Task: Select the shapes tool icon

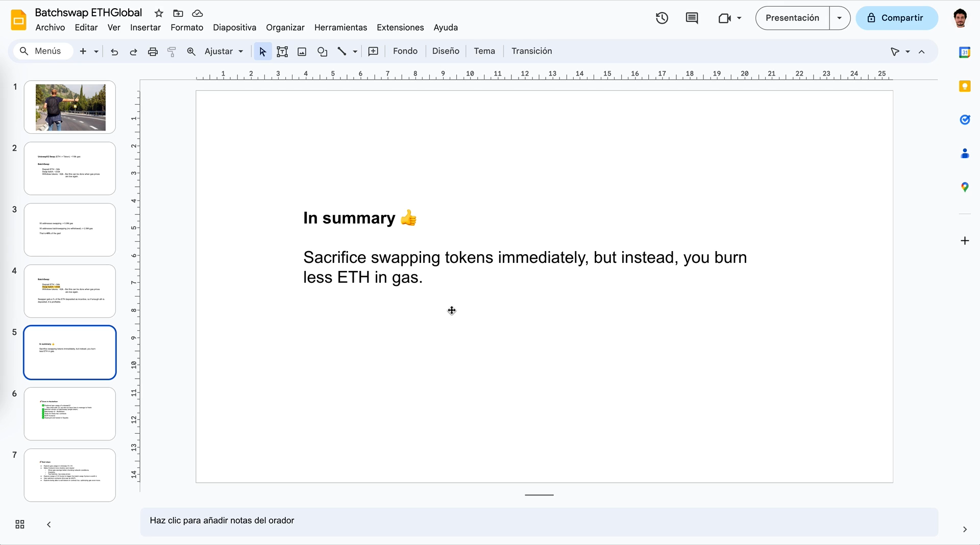Action: pos(322,52)
